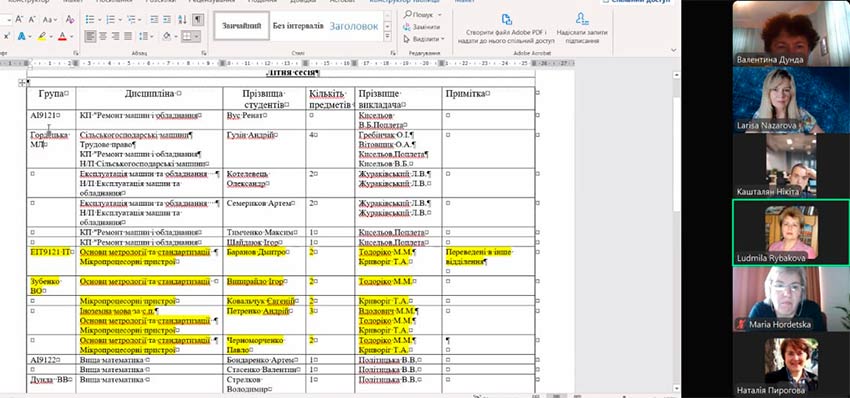Clear all formatting with the eraser A icon
Viewport: 850px width, 398px height.
tap(69, 20)
